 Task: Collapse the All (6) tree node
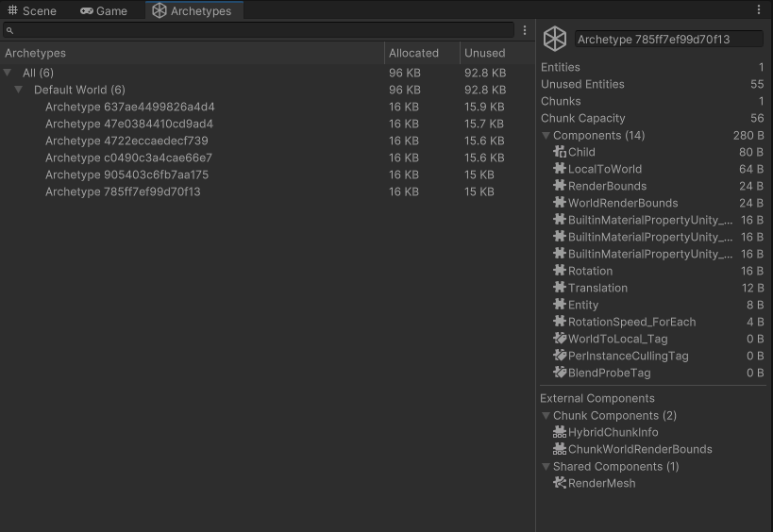[x=8, y=73]
